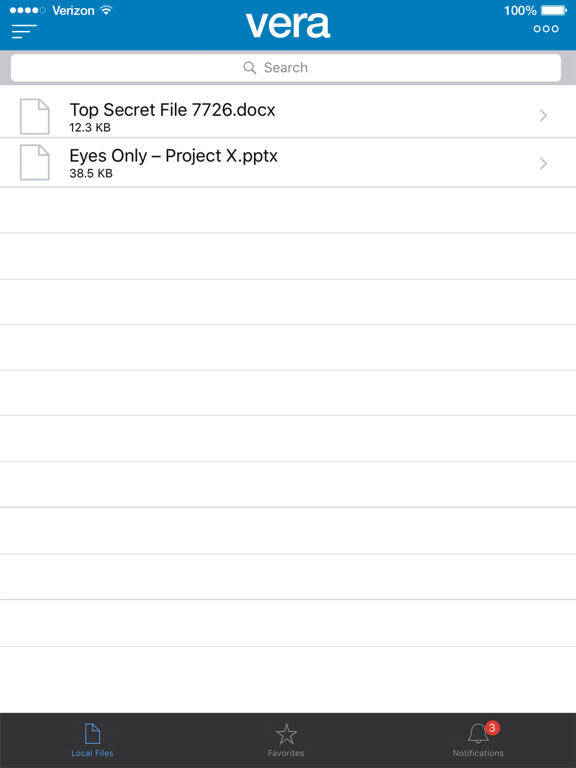
Task: Focus the Search input field
Action: [x=286, y=68]
